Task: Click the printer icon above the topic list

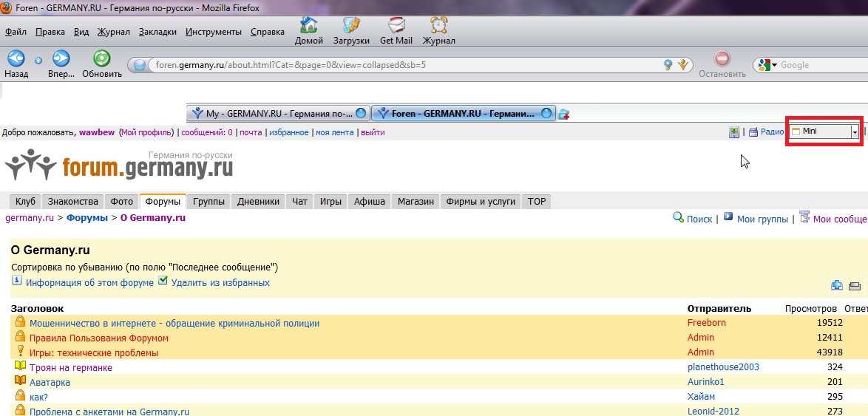Action: coord(854,286)
